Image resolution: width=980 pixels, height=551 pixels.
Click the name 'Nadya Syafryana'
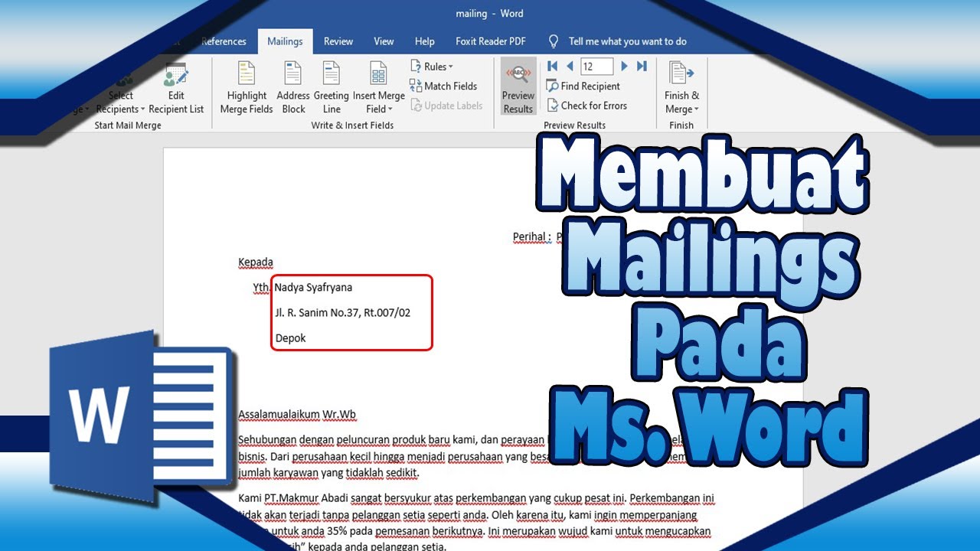314,288
